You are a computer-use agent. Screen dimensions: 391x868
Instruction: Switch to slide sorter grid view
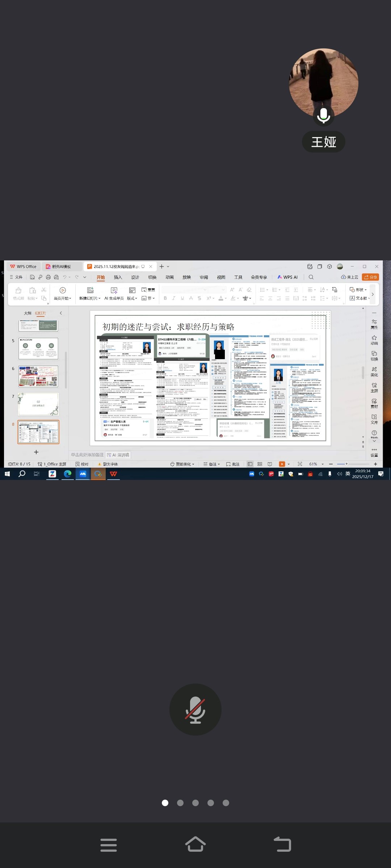click(x=260, y=464)
